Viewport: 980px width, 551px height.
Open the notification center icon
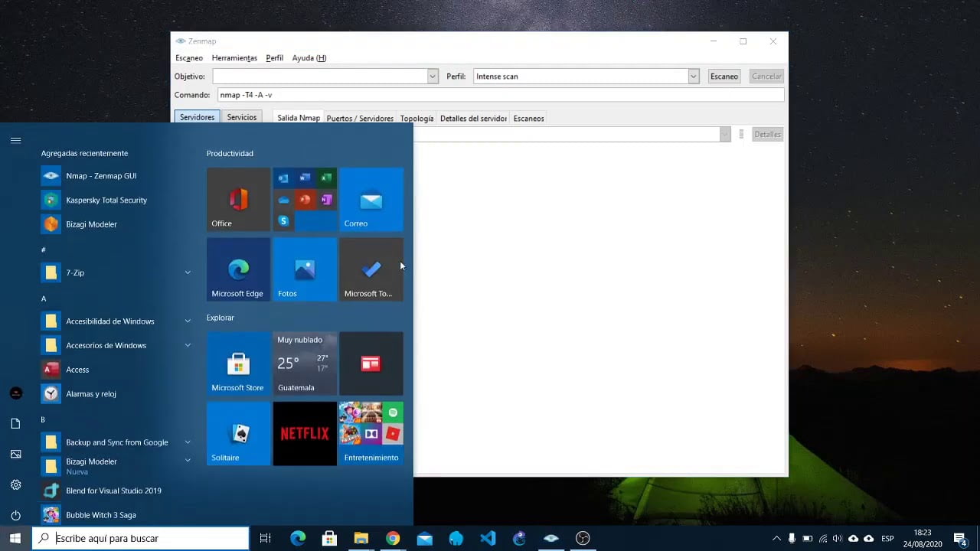[960, 538]
